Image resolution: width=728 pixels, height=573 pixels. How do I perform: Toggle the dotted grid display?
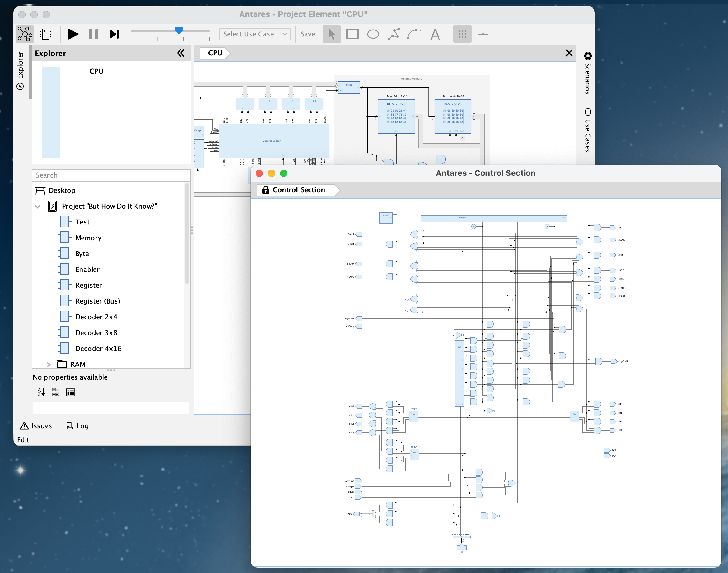click(463, 34)
